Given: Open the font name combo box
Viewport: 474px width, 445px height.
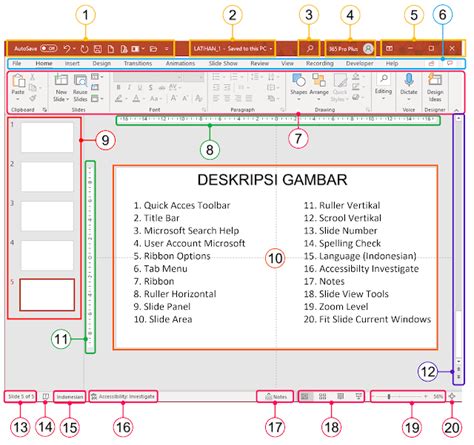Looking at the screenshot, I should click(147, 77).
